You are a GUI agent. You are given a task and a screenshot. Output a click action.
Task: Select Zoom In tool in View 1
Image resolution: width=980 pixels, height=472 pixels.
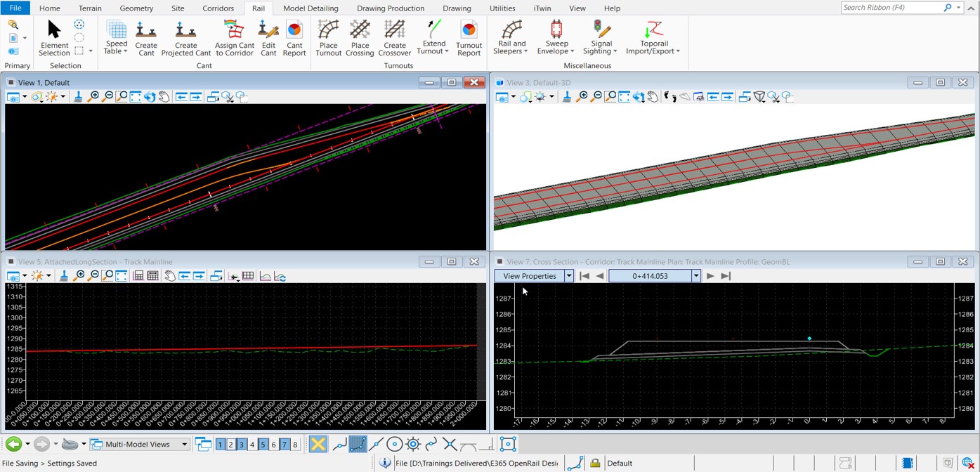click(x=93, y=96)
